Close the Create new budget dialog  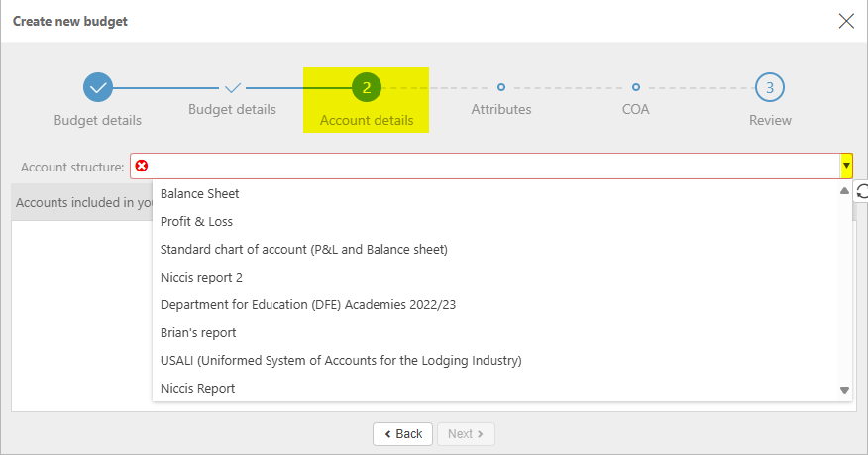846,21
